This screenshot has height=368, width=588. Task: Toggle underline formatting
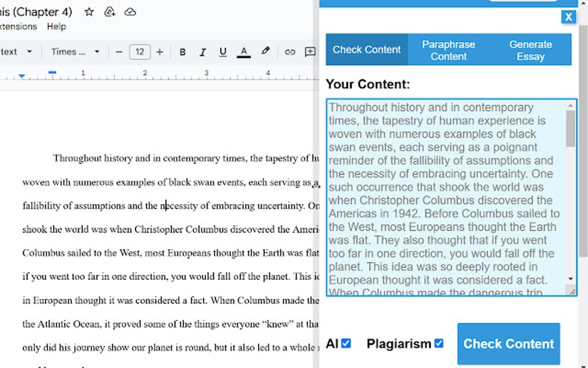223,52
